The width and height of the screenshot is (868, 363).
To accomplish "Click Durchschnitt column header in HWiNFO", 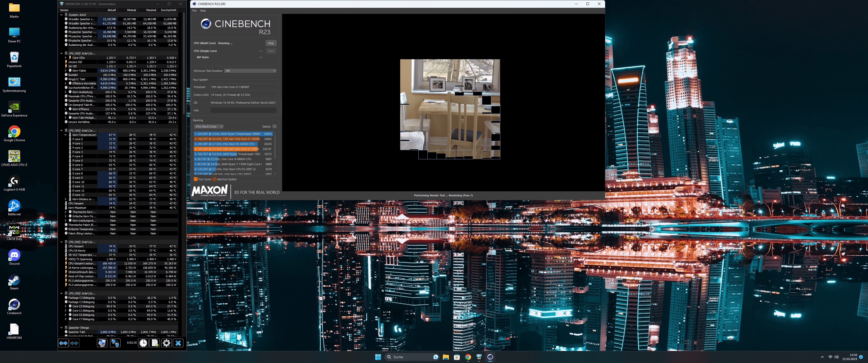I will pos(169,10).
